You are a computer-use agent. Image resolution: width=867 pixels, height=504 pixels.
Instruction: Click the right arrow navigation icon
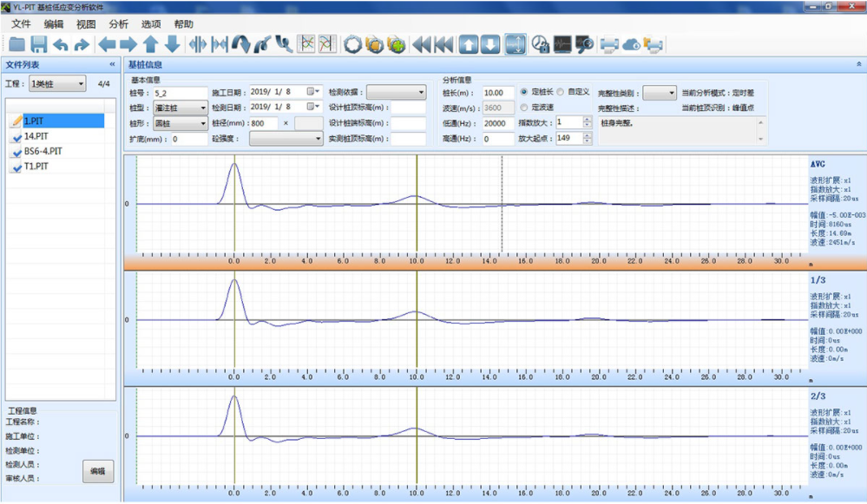pyautogui.click(x=128, y=44)
